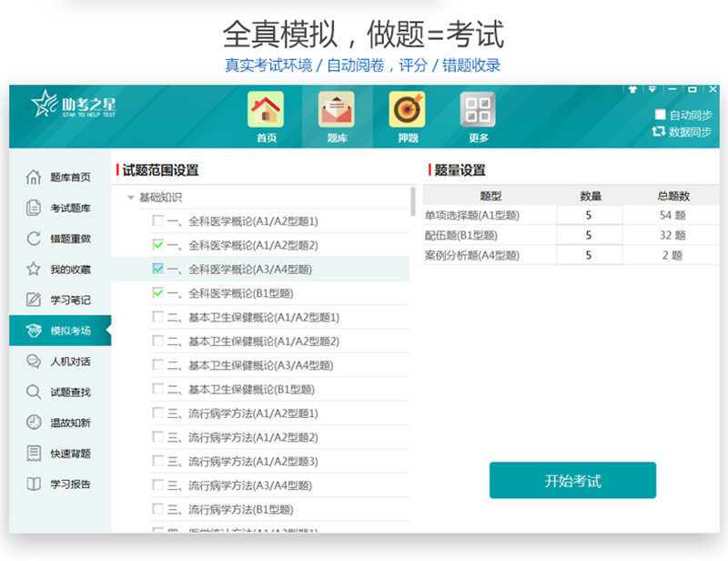The width and height of the screenshot is (728, 561).
Task: Select 错题重做 in the sidebar
Action: [x=60, y=239]
